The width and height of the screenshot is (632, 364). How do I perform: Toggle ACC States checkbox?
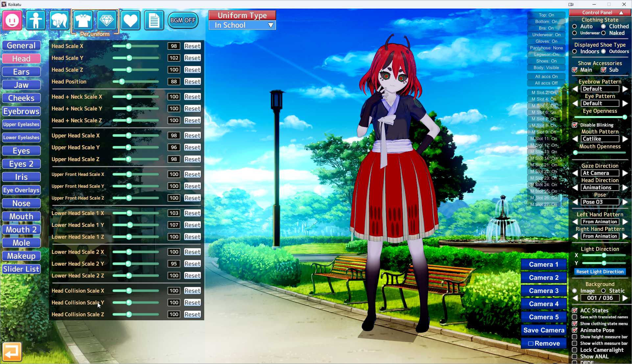coord(575,310)
